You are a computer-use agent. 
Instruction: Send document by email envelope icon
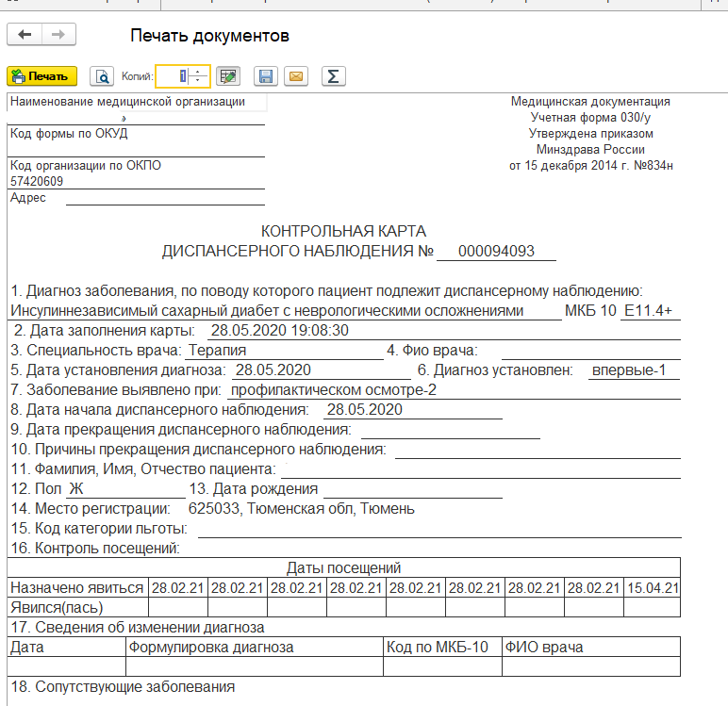[296, 76]
